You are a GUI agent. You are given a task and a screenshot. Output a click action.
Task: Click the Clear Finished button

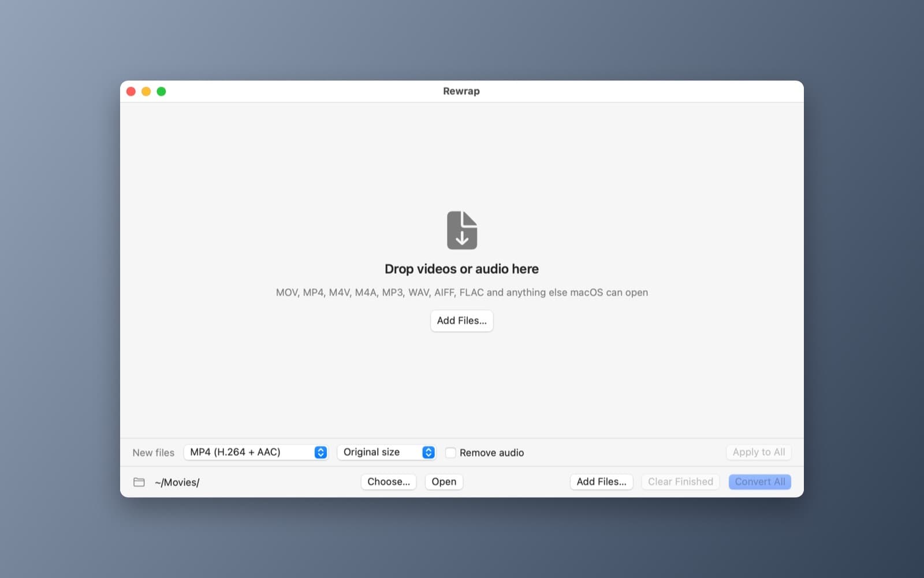(x=680, y=481)
